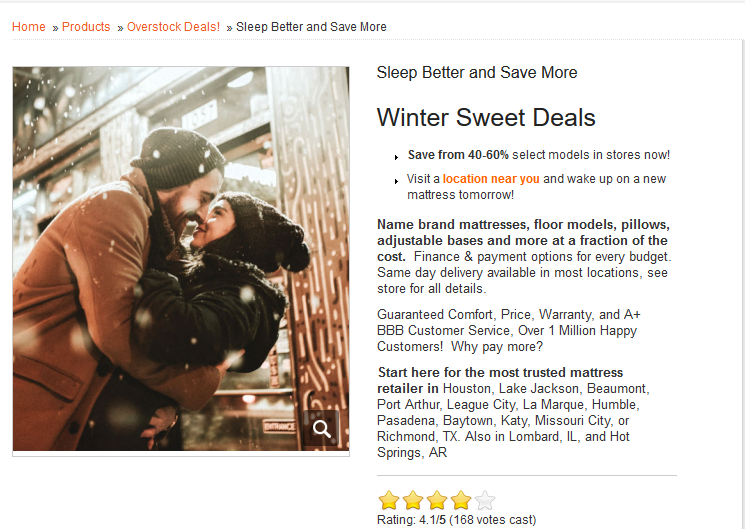Rate with the first gold star

389,500
